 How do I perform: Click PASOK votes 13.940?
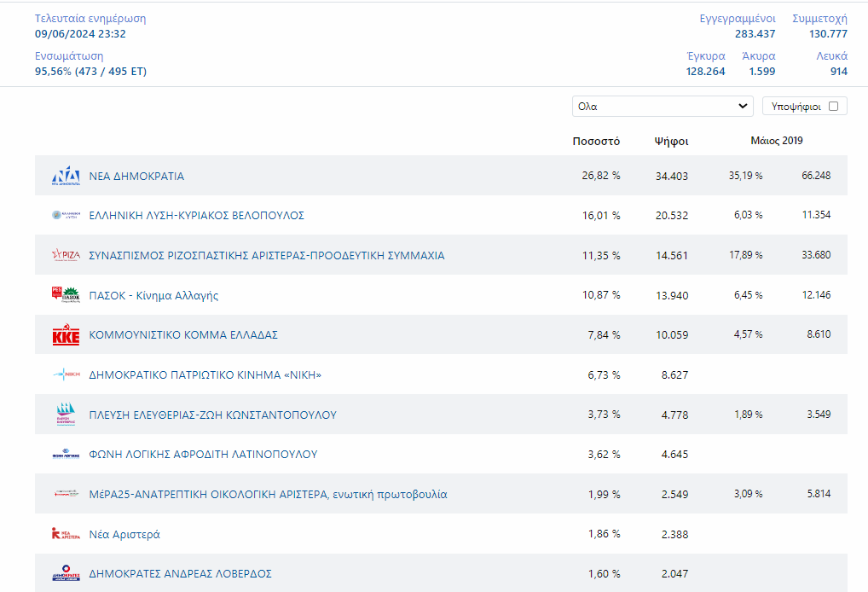point(672,296)
